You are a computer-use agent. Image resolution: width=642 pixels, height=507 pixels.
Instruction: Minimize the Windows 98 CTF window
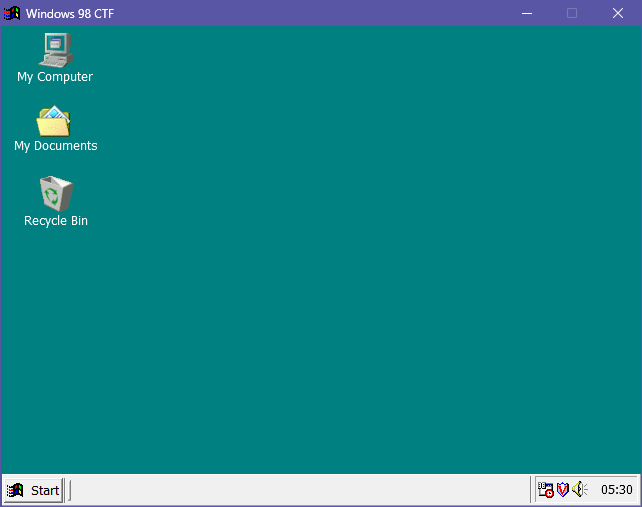527,14
